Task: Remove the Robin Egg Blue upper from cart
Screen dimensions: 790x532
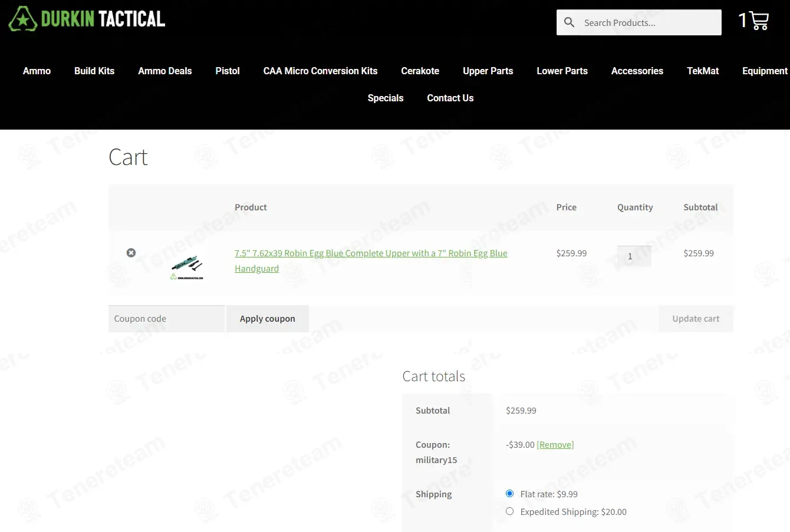Action: point(131,253)
